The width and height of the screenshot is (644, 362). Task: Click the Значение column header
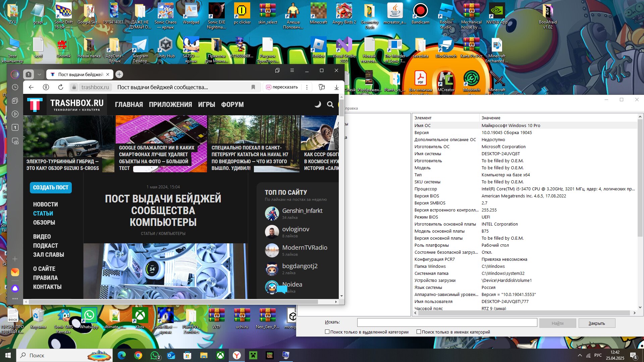558,118
